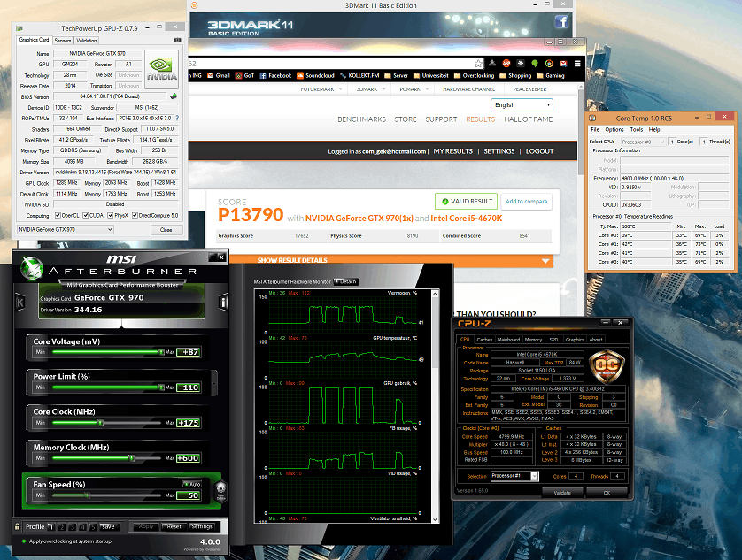The height and width of the screenshot is (560, 742).
Task: Click the Afterburner Settings button
Action: point(202,527)
